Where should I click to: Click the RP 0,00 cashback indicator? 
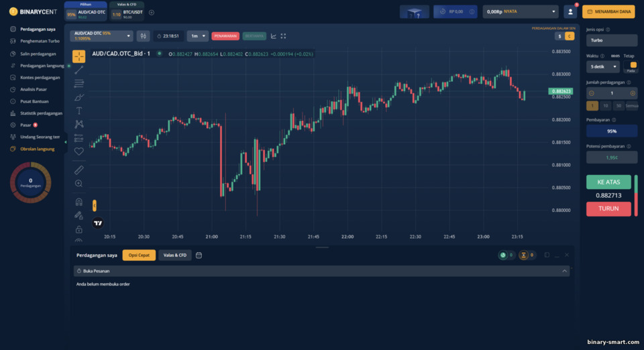(x=455, y=12)
